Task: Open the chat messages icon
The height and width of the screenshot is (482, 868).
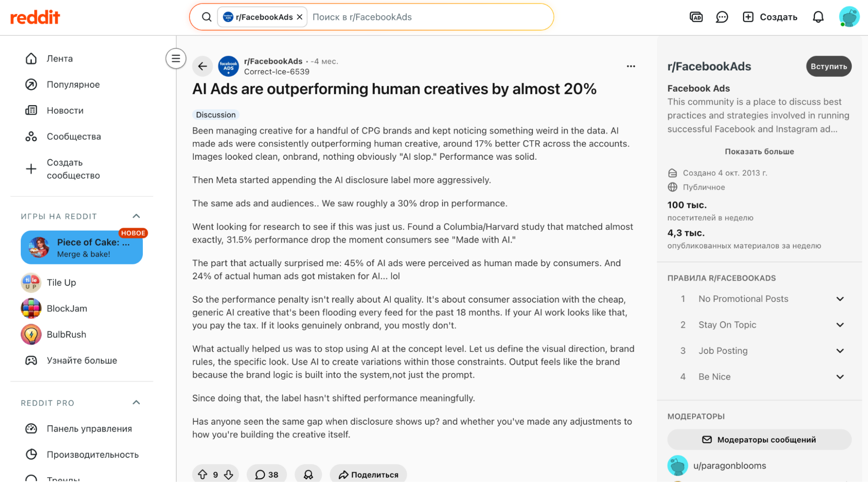Action: (x=722, y=17)
